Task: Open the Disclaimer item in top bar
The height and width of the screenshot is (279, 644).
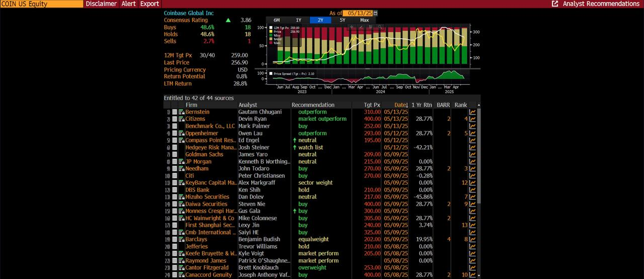Action: pyautogui.click(x=101, y=4)
